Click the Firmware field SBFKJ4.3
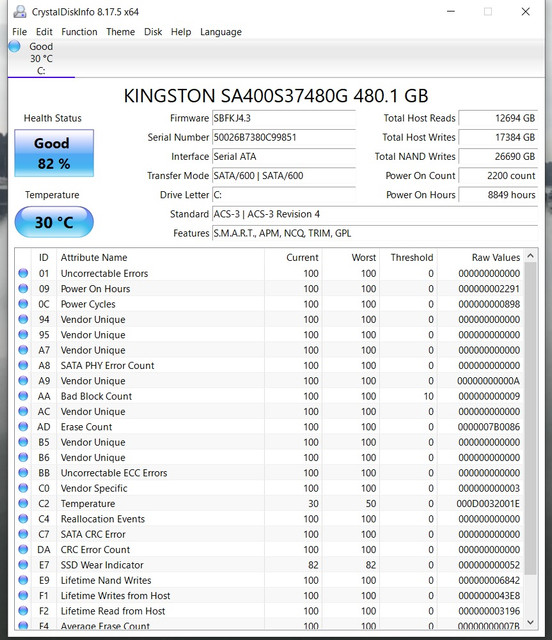 [283, 118]
